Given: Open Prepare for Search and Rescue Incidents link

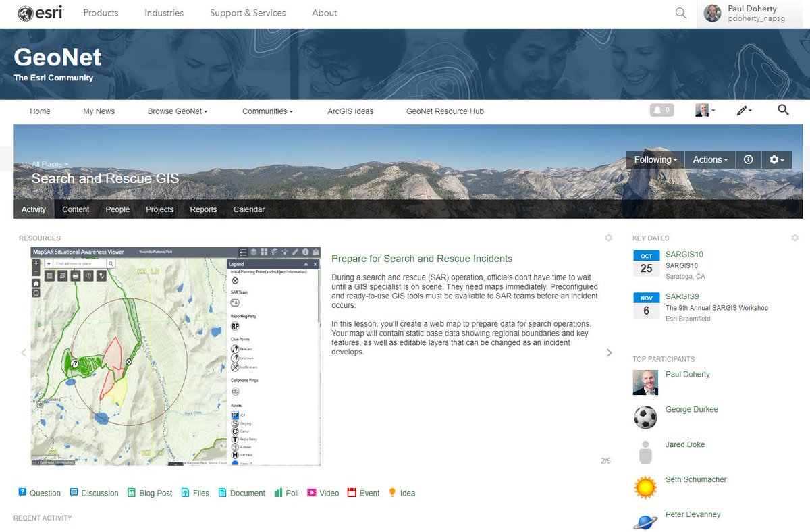Looking at the screenshot, I should [x=422, y=259].
